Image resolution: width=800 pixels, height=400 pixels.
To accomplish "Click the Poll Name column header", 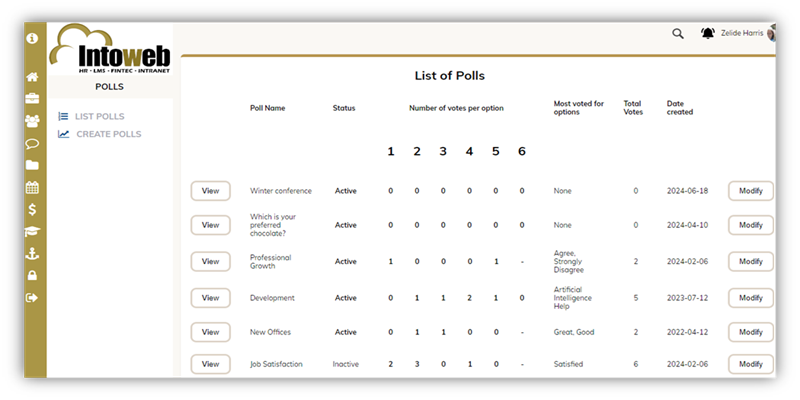I will [267, 108].
